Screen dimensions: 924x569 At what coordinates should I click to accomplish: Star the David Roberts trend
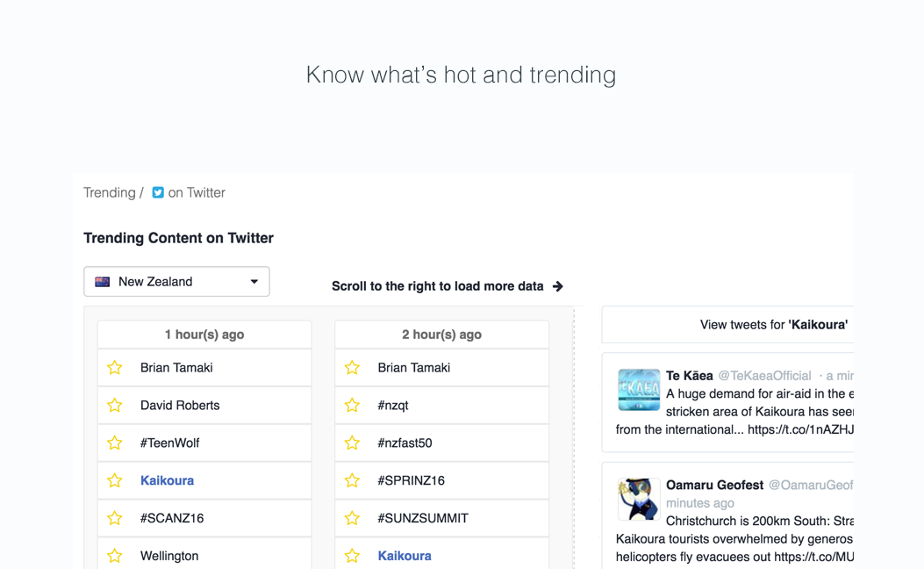pyautogui.click(x=114, y=405)
